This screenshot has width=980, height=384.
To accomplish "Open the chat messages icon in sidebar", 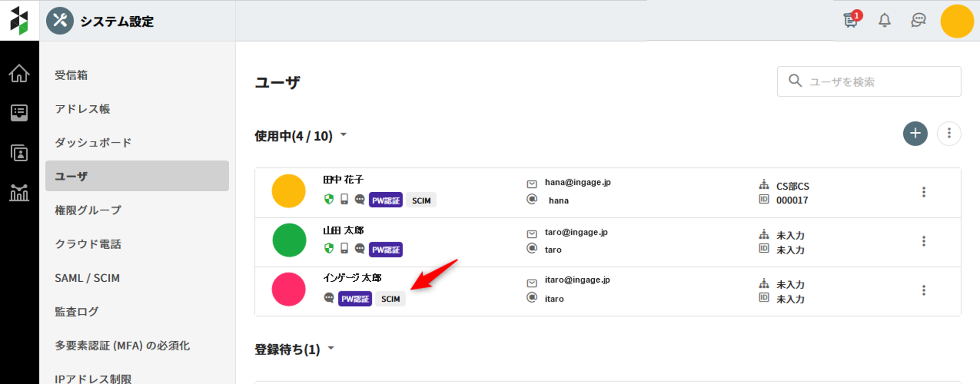I will pyautogui.click(x=19, y=113).
